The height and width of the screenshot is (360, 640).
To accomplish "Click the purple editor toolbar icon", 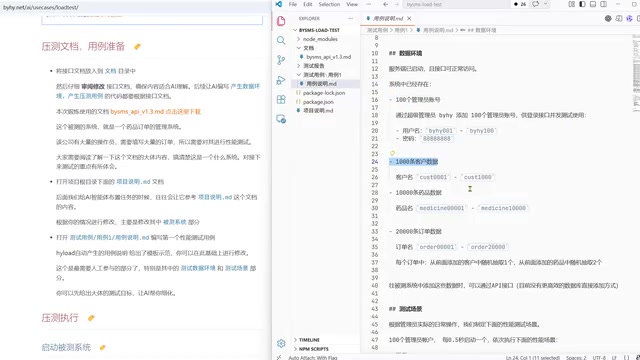I will pyautogui.click(x=629, y=18).
